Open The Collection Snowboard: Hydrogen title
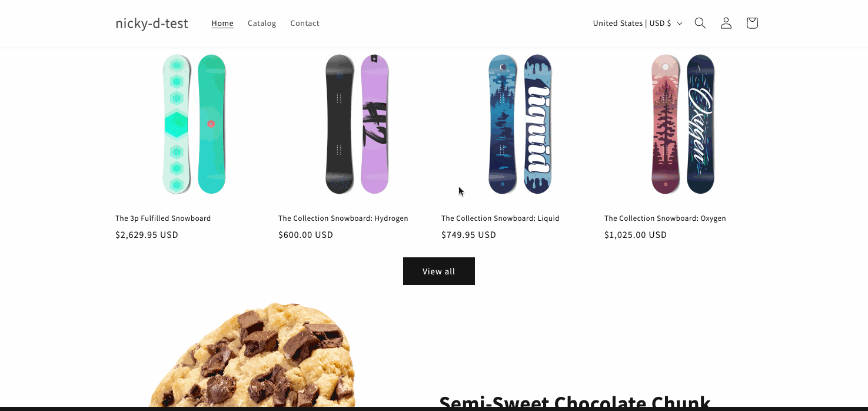This screenshot has height=411, width=868. click(343, 218)
